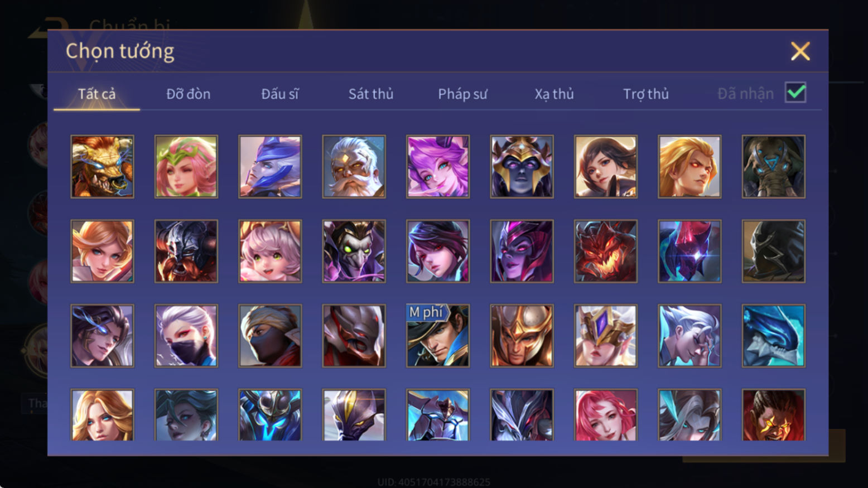Close the 'Chọn tướng' dialog
Image resolution: width=868 pixels, height=488 pixels.
pos(801,51)
